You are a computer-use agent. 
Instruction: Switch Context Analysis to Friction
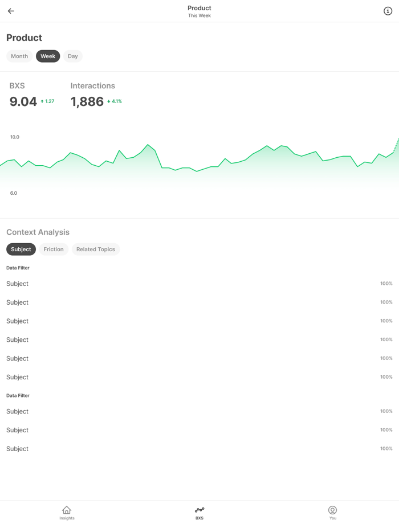(53, 249)
